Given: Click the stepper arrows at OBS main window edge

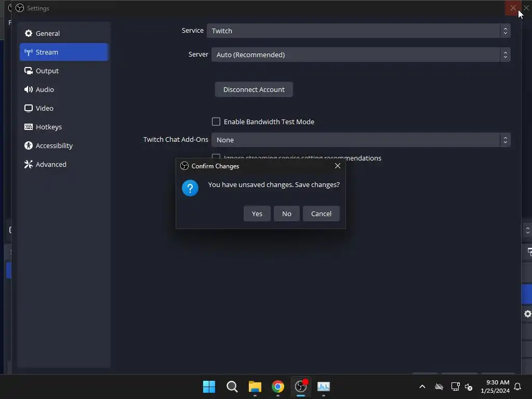Looking at the screenshot, I should [x=528, y=230].
